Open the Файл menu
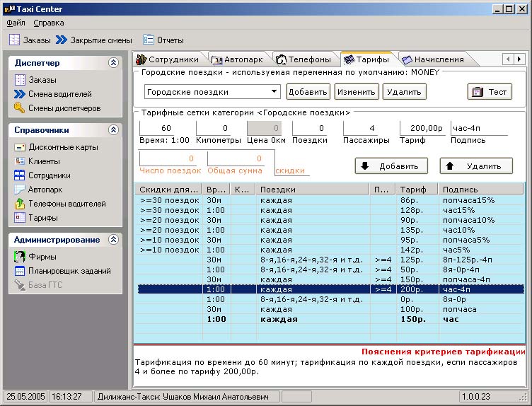Screen dimensions: 532x406 pos(16,23)
